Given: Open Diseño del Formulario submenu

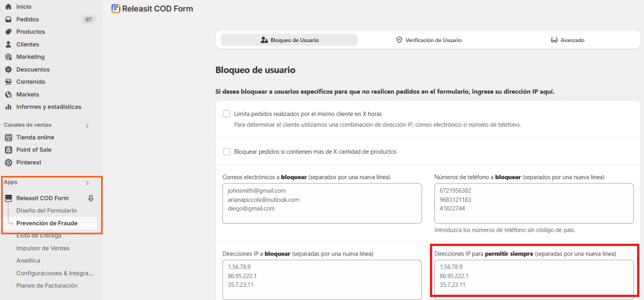Looking at the screenshot, I should click(47, 210).
